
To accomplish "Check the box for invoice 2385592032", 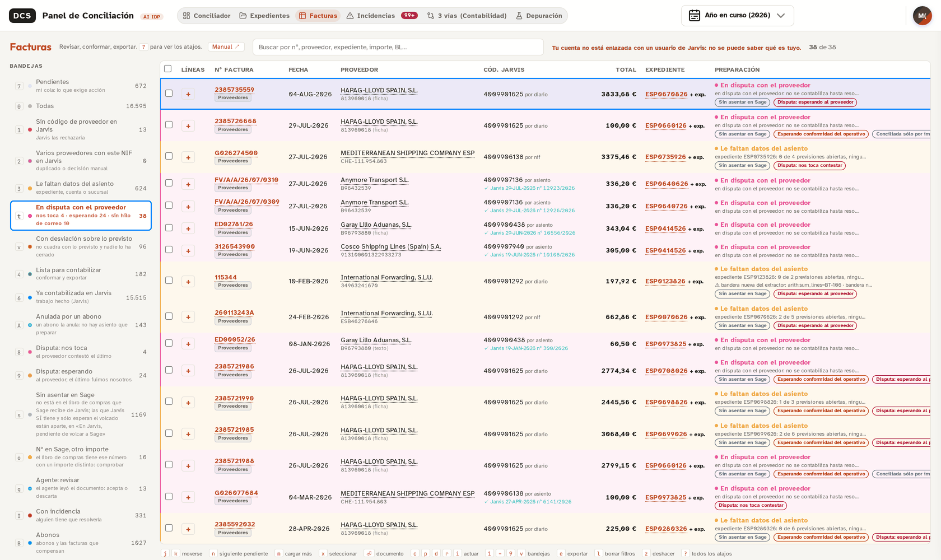I will click(169, 528).
